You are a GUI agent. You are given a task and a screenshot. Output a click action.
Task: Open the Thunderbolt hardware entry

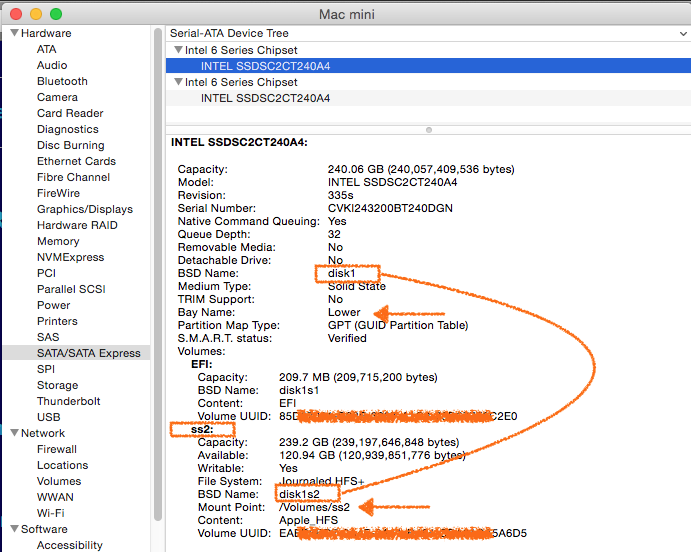click(69, 401)
